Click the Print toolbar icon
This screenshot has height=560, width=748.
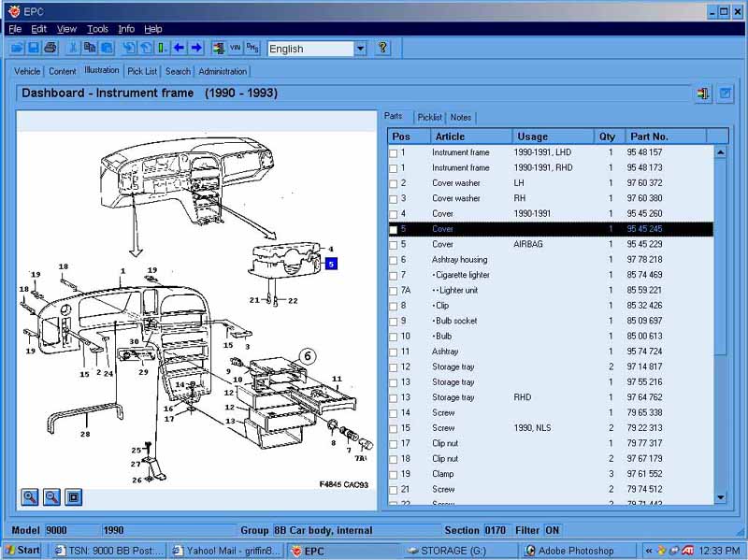(x=50, y=48)
